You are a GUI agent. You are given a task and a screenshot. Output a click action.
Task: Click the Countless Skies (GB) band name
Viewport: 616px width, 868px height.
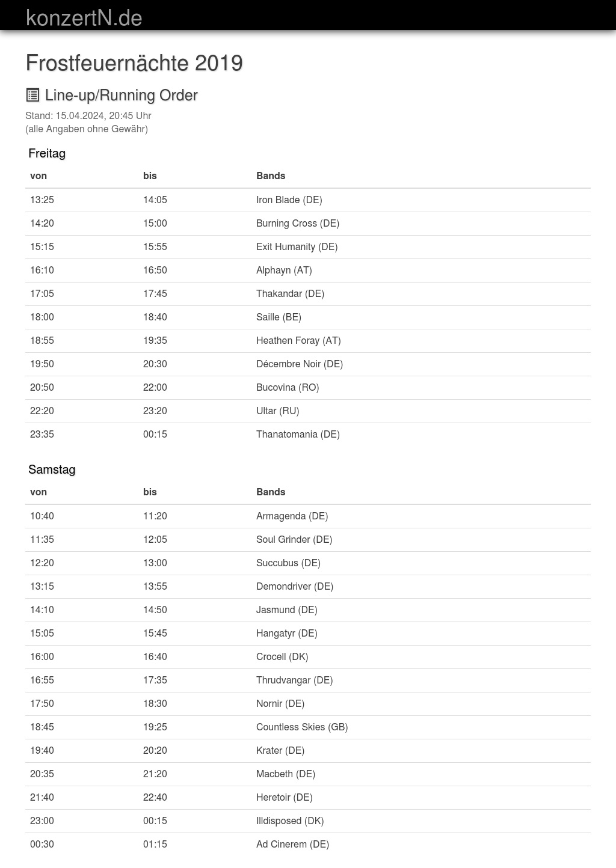[x=302, y=727]
